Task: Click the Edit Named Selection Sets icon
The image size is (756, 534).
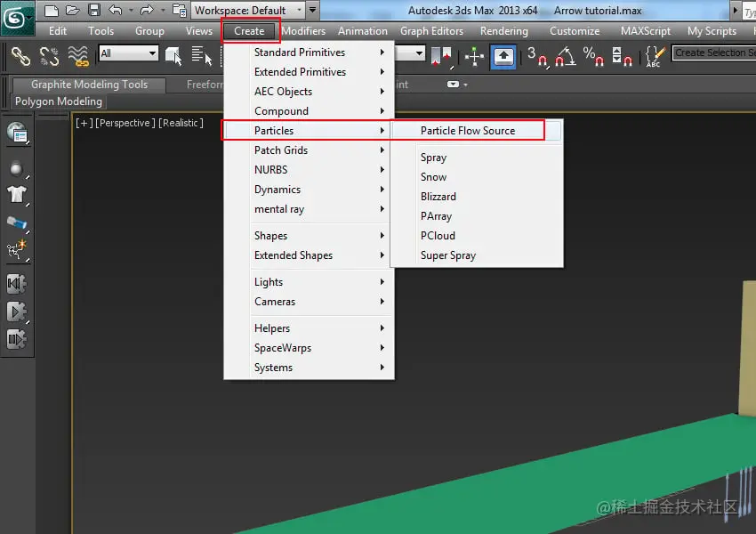Action: (x=655, y=56)
